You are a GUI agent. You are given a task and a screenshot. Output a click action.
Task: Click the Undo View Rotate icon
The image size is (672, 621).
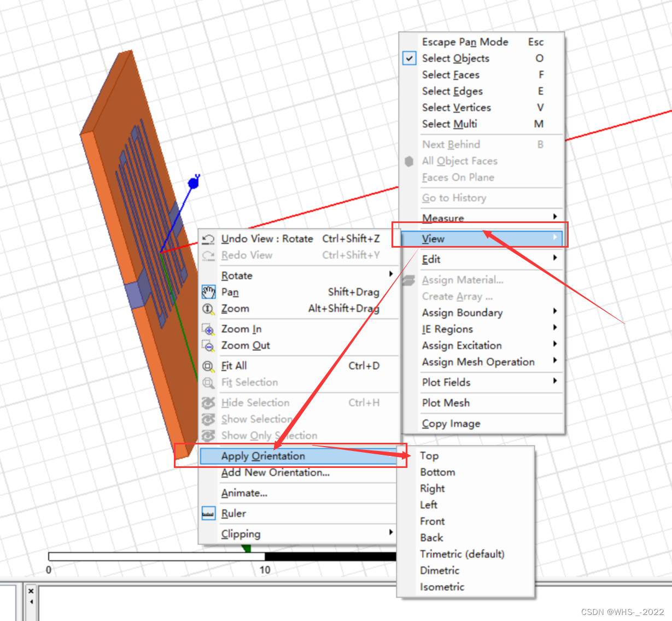pyautogui.click(x=208, y=239)
